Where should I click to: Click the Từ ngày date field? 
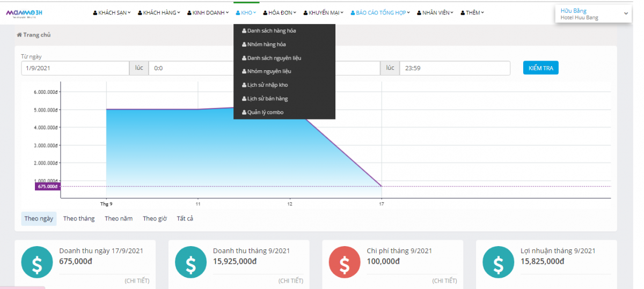[75, 69]
